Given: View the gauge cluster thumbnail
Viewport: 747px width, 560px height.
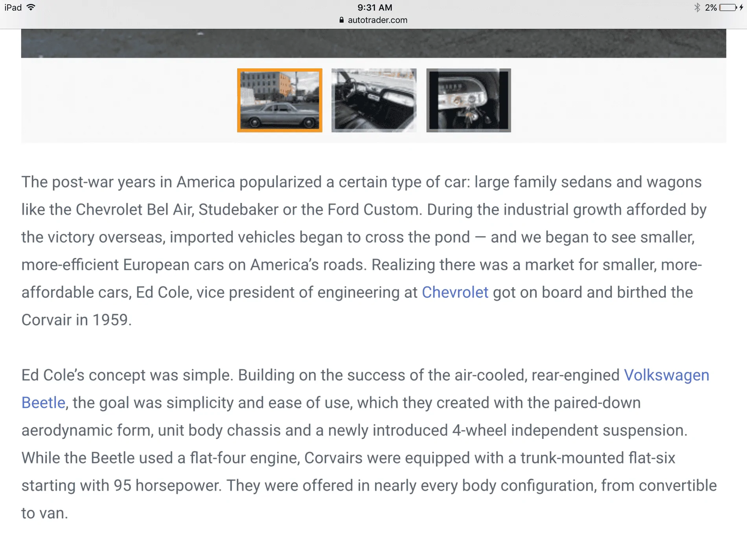Looking at the screenshot, I should (x=469, y=100).
